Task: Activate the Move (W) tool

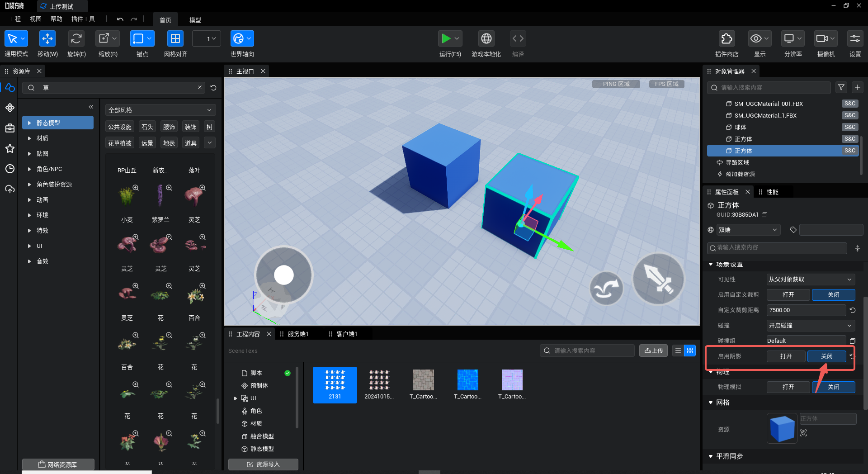Action: (x=47, y=38)
